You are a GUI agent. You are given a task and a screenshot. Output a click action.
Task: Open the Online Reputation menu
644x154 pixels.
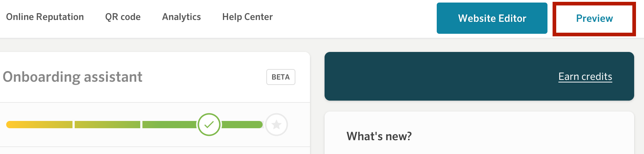pos(45,17)
